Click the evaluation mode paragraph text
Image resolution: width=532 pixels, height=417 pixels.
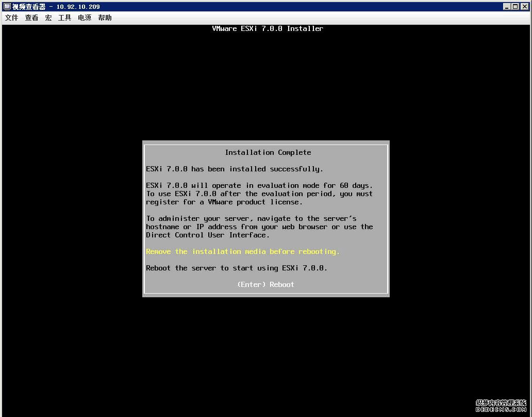point(259,194)
